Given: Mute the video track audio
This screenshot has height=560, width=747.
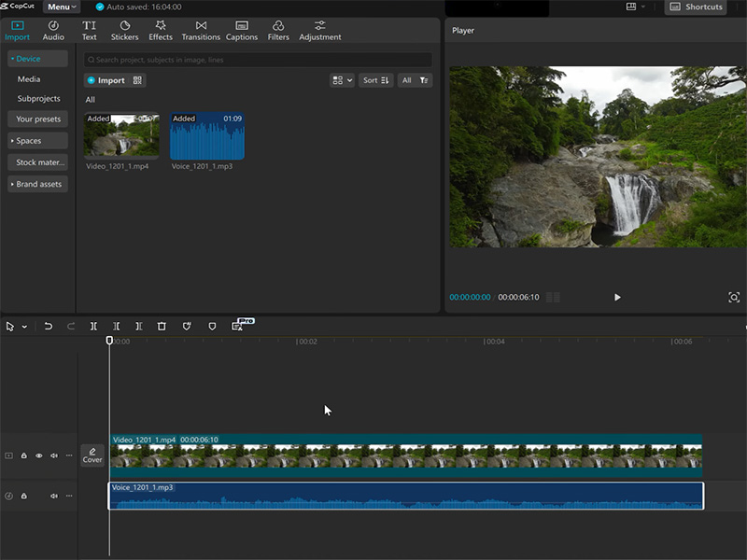Looking at the screenshot, I should [54, 455].
